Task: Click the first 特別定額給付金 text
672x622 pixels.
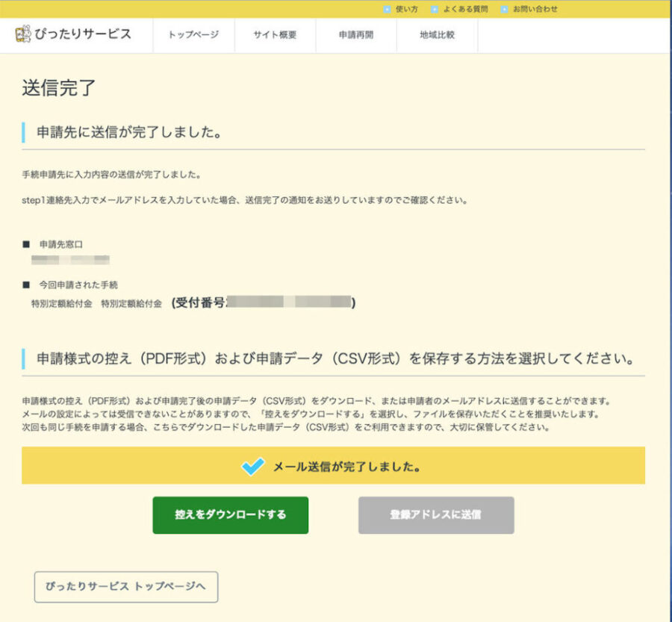Action: (x=62, y=303)
